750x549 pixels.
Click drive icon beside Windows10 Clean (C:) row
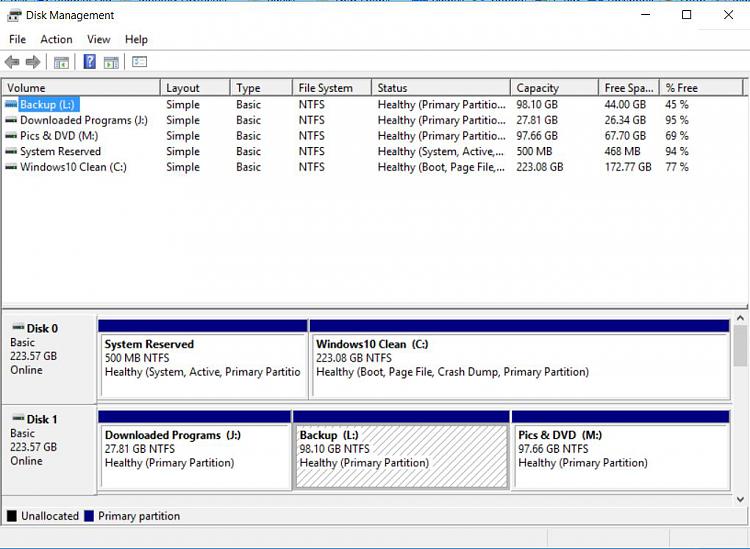point(11,167)
